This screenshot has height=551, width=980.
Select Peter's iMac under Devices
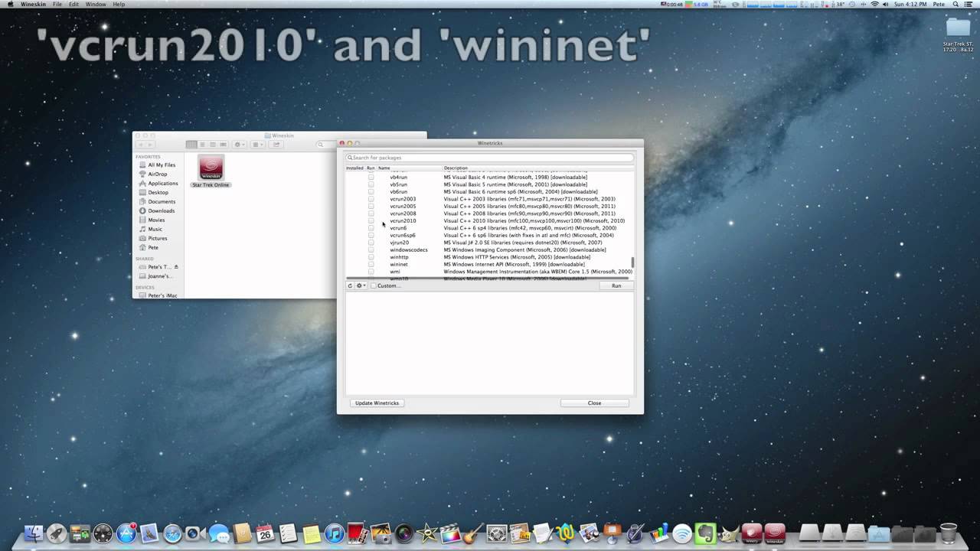click(x=162, y=295)
